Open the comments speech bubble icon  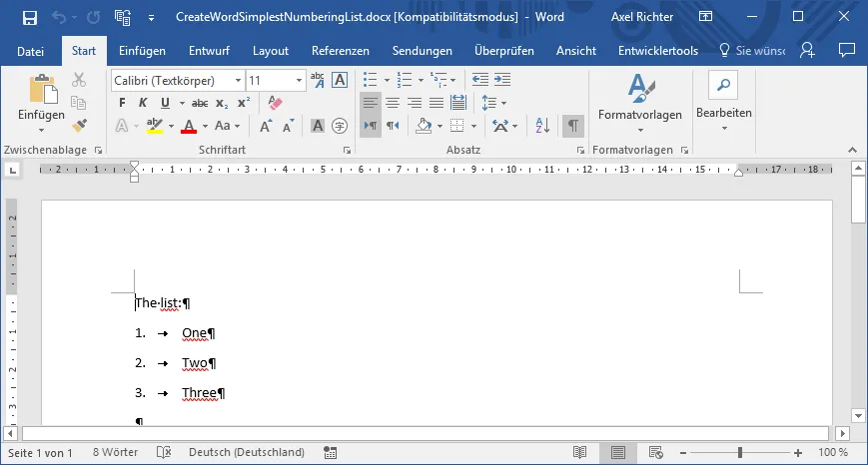click(846, 51)
